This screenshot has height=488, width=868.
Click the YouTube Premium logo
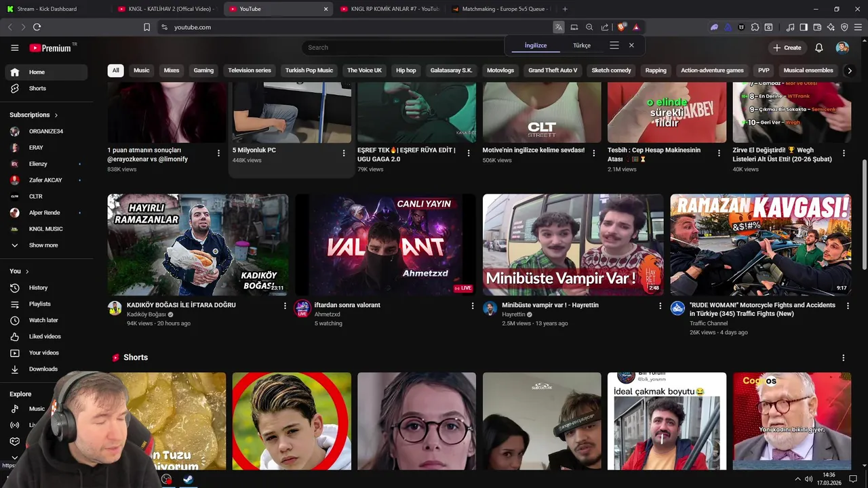point(50,48)
